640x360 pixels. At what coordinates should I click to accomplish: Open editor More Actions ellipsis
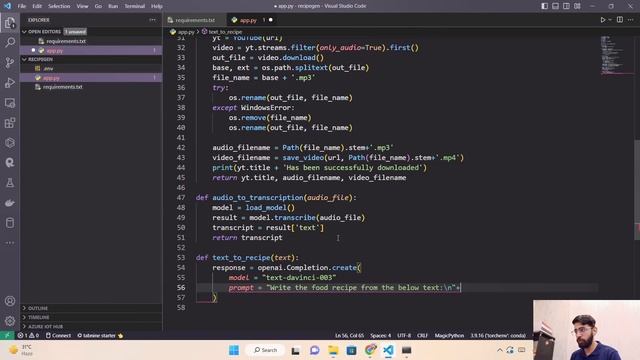click(x=631, y=20)
